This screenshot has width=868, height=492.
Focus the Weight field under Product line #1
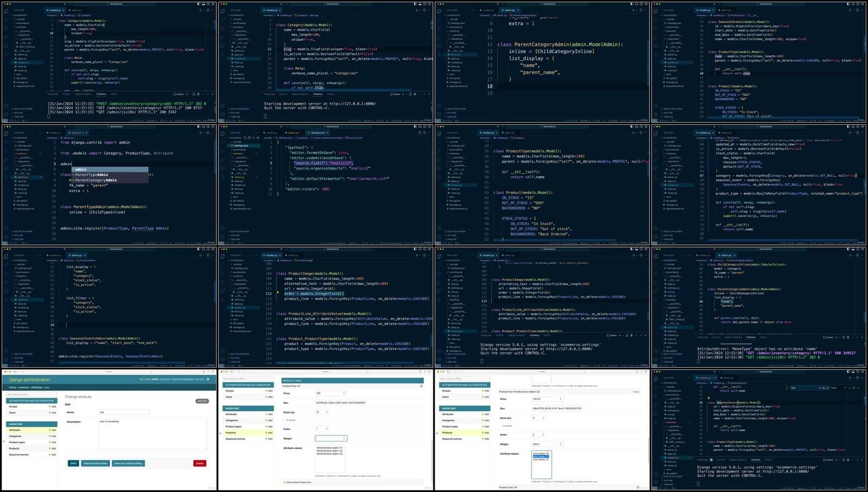331,438
